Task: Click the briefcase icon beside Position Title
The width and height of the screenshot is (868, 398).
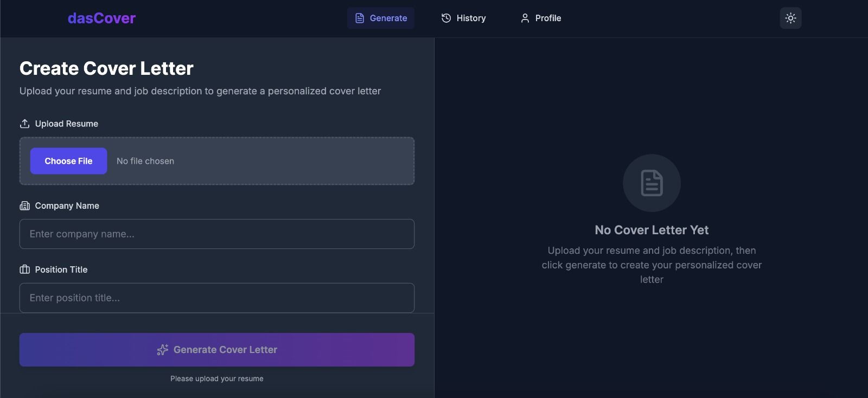Action: pyautogui.click(x=24, y=269)
